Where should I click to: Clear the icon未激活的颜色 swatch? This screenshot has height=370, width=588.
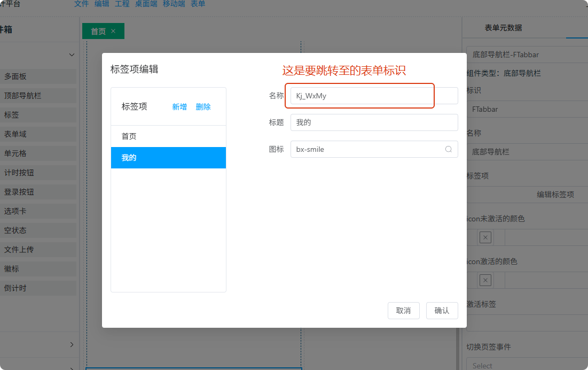485,237
